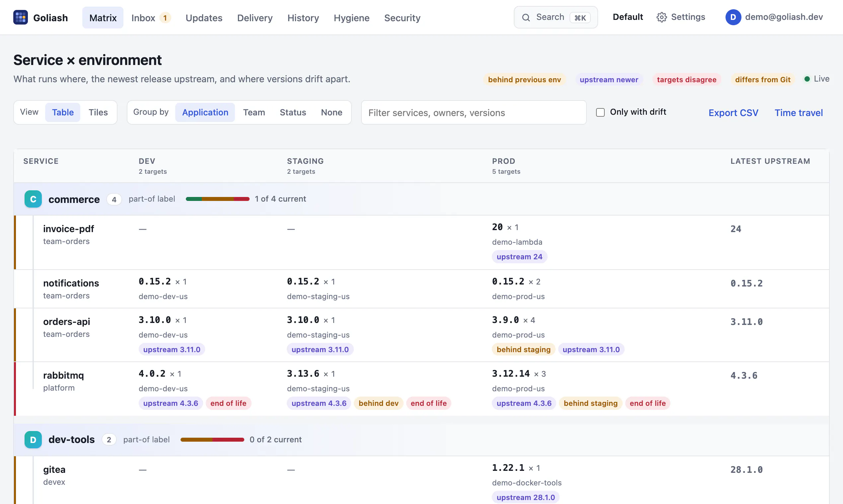Open the invoice-pdf service

(x=68, y=229)
